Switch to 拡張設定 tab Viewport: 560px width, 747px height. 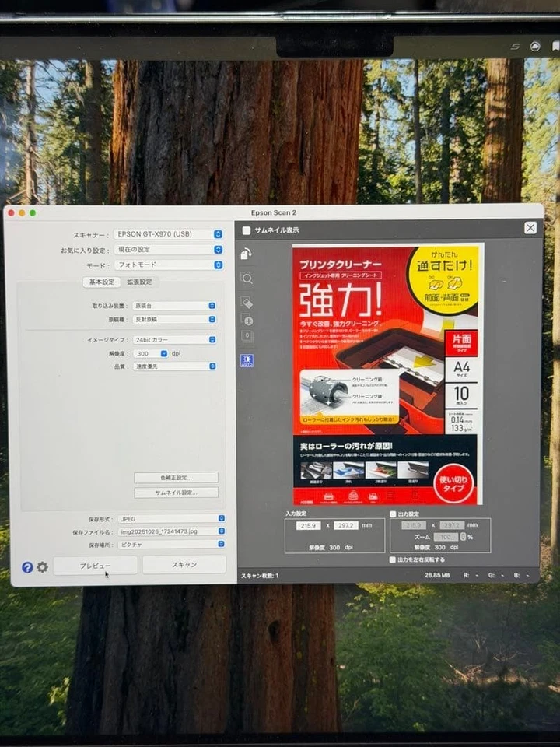pos(139,282)
